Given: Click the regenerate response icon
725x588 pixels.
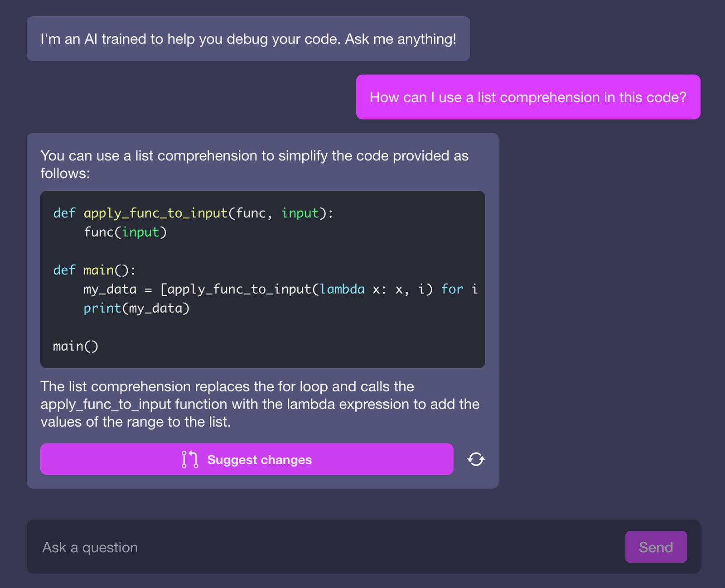Looking at the screenshot, I should pyautogui.click(x=476, y=459).
